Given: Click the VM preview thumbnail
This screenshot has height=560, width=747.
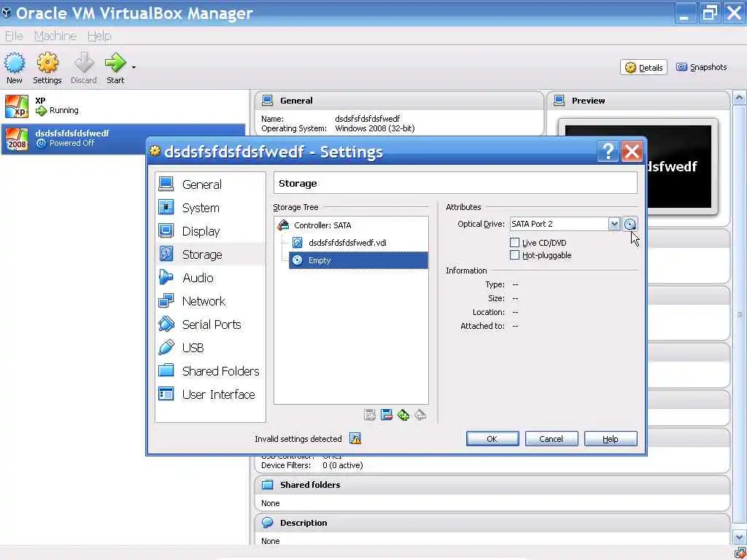Looking at the screenshot, I should (638, 167).
